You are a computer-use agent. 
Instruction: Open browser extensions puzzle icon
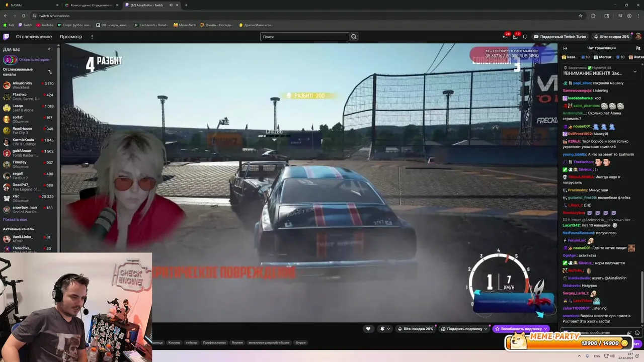(593, 16)
